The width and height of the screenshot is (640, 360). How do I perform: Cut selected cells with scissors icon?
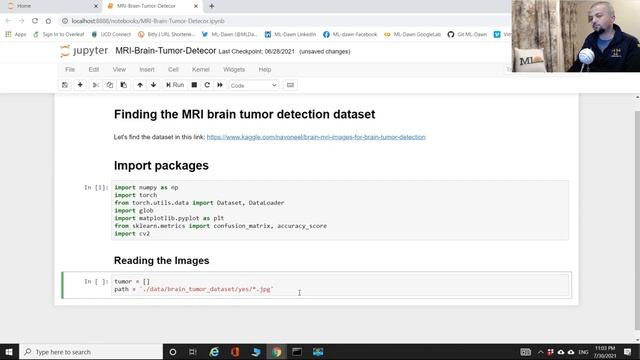(96, 85)
